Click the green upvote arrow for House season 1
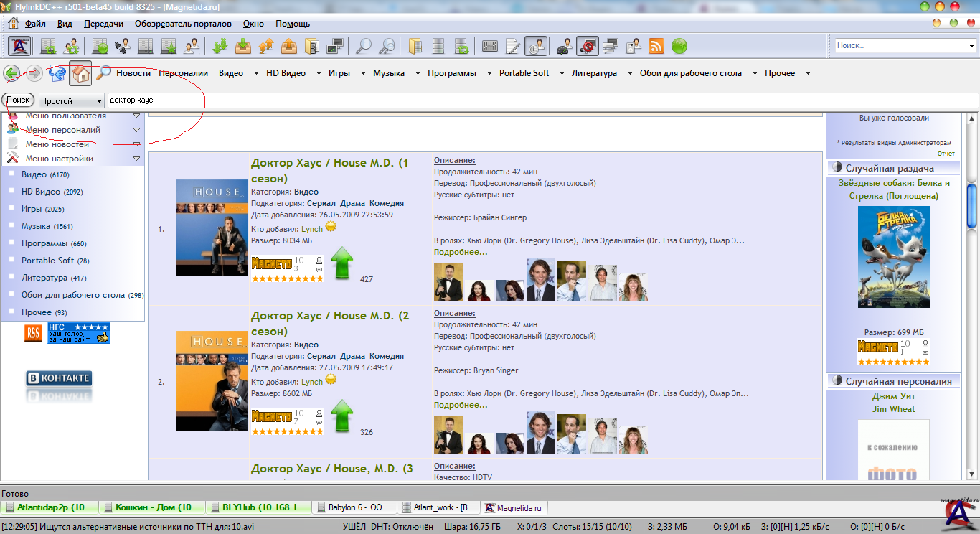 point(343,263)
